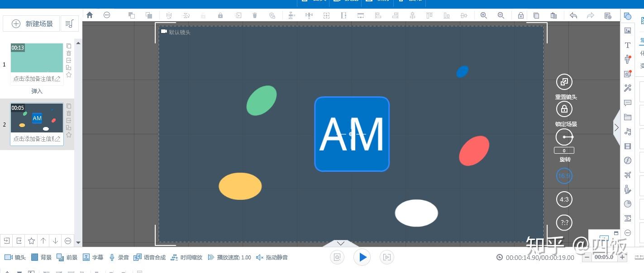The width and height of the screenshot is (644, 273).
Task: Open the folder library in right sidebar
Action: [x=628, y=117]
